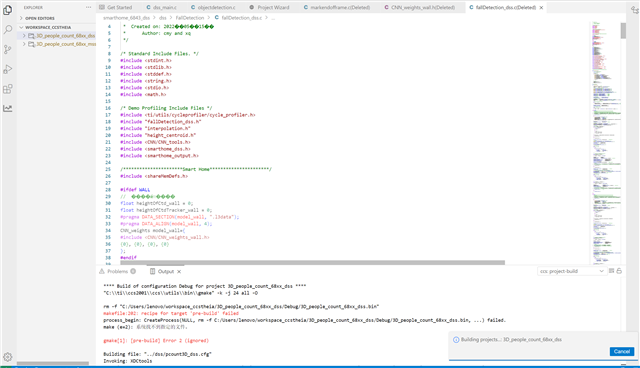Open the Problems panel tab
The width and height of the screenshot is (640, 368).
click(x=118, y=271)
